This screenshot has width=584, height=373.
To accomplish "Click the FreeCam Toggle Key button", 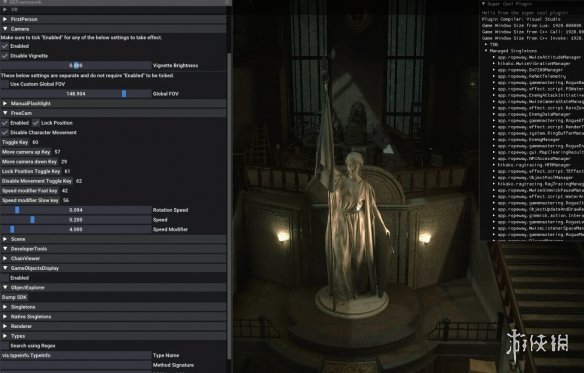I will 15,142.
